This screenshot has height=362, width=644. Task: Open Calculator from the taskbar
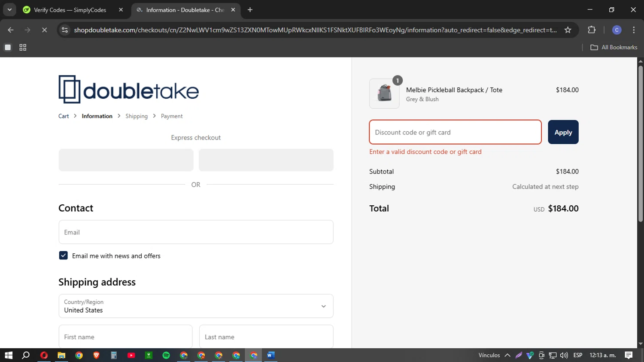click(114, 355)
